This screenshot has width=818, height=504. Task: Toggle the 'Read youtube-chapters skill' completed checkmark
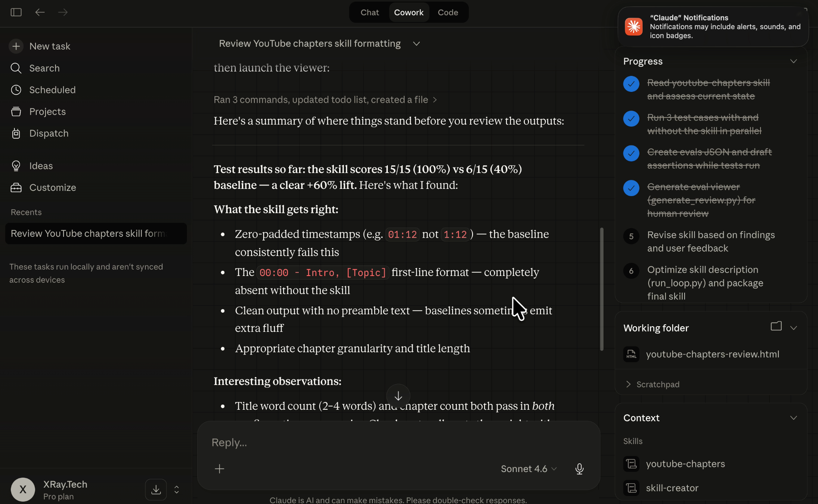[631, 84]
